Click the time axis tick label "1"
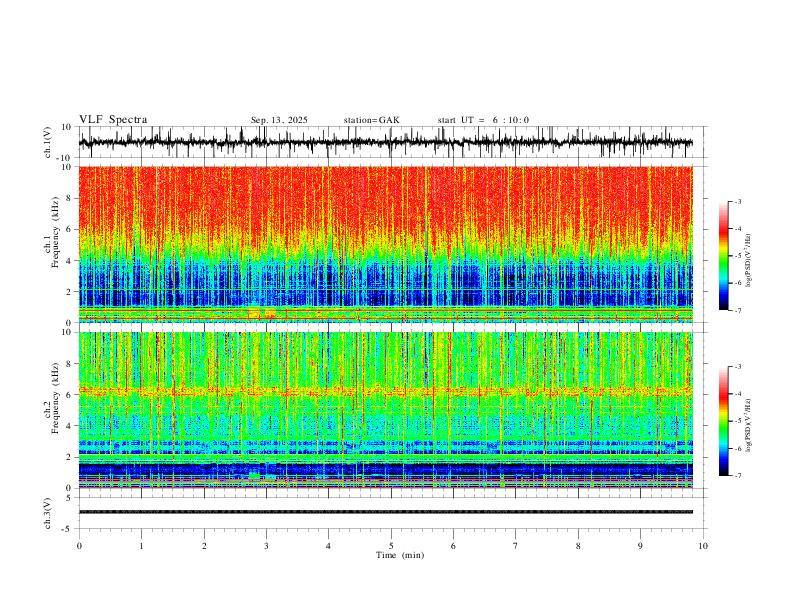This screenshot has width=792, height=612. click(141, 546)
